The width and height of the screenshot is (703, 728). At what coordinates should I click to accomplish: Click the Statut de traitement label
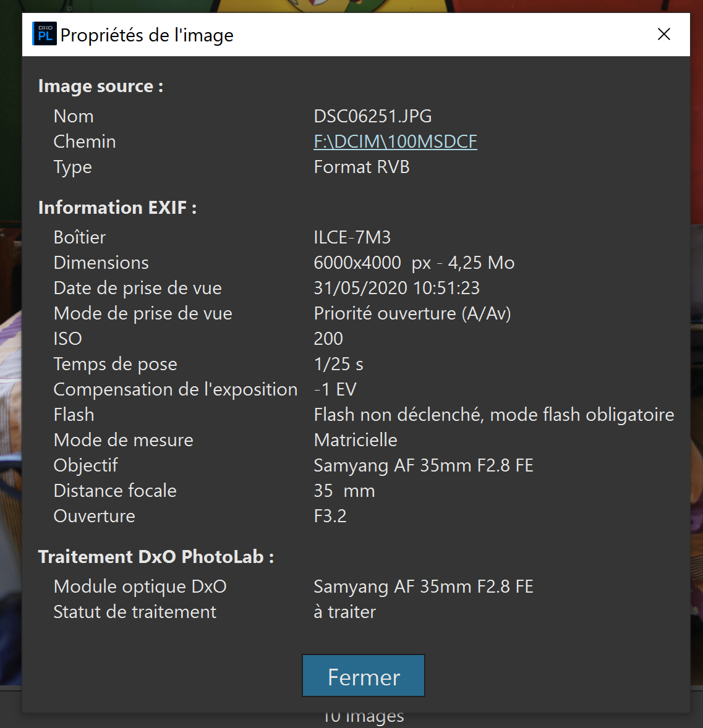(135, 612)
